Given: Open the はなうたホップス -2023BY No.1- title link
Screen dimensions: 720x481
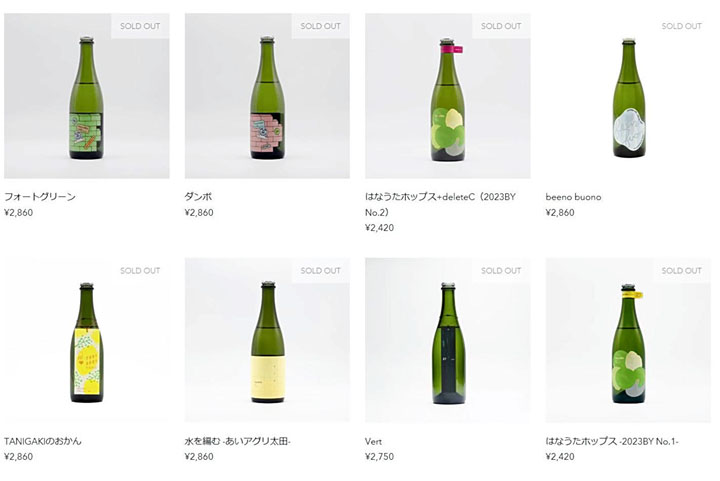Looking at the screenshot, I should click(612, 441).
